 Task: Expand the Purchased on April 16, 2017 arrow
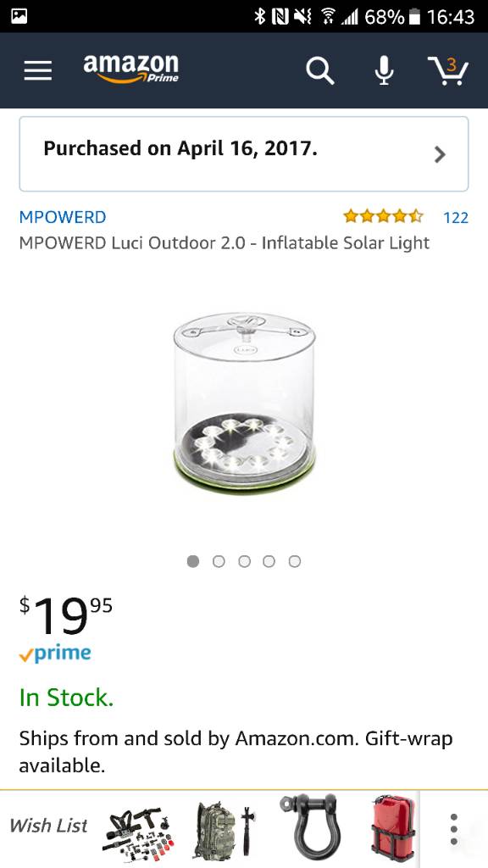(x=440, y=154)
